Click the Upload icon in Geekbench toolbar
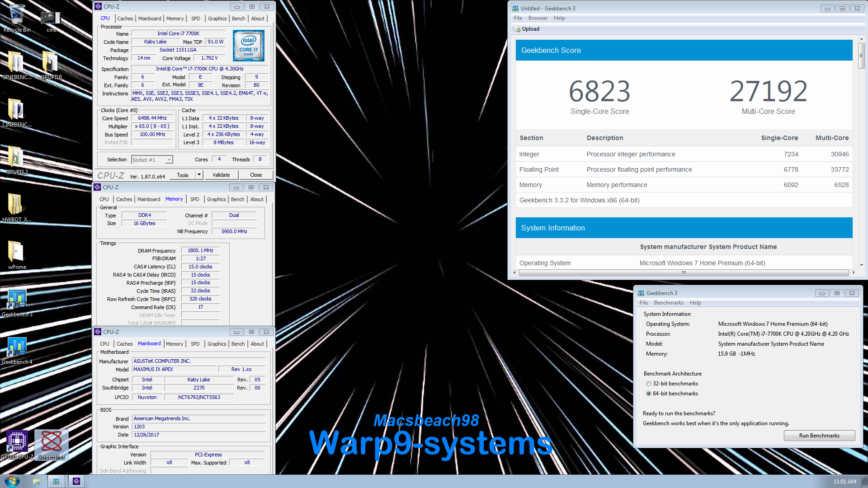This screenshot has height=488, width=868. [x=517, y=29]
